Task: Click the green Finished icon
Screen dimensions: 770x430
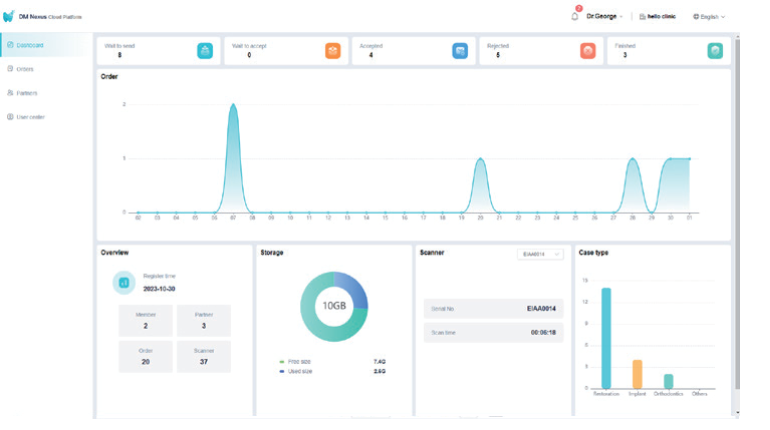Action: coord(715,51)
